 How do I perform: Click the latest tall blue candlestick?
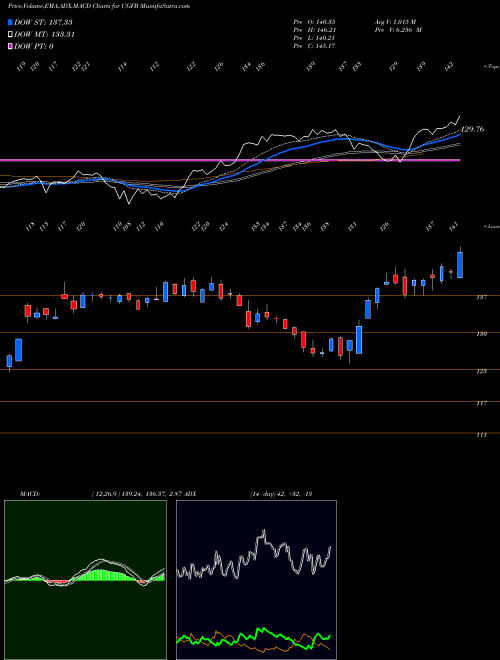pos(460,265)
